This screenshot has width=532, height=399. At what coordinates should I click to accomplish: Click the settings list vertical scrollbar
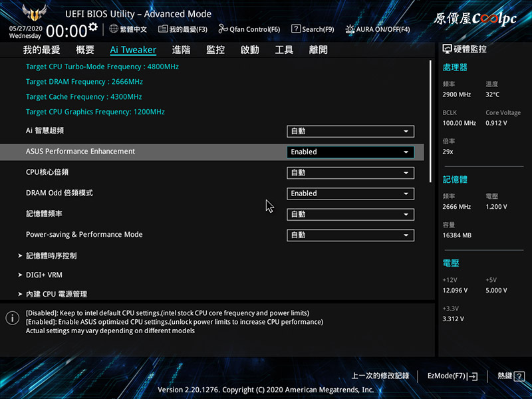tap(430, 121)
